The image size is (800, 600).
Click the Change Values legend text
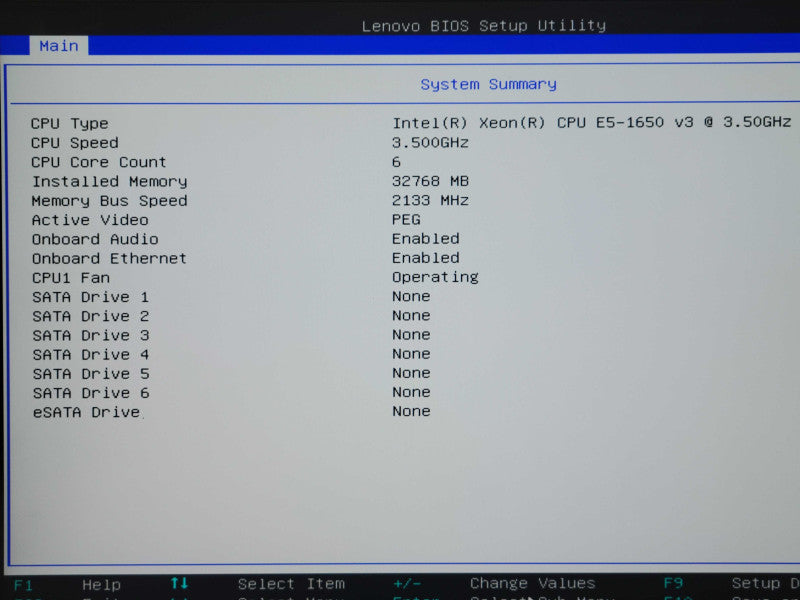533,583
